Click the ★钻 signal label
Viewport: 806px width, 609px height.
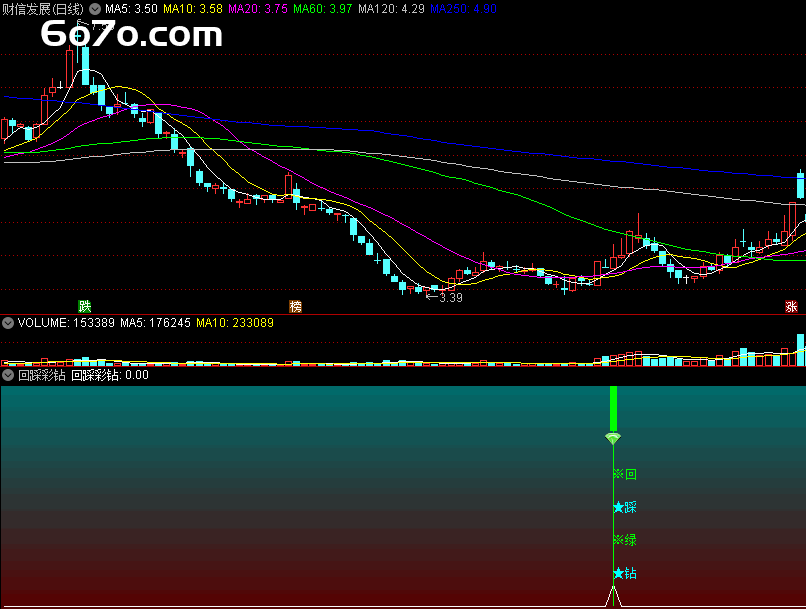[625, 573]
